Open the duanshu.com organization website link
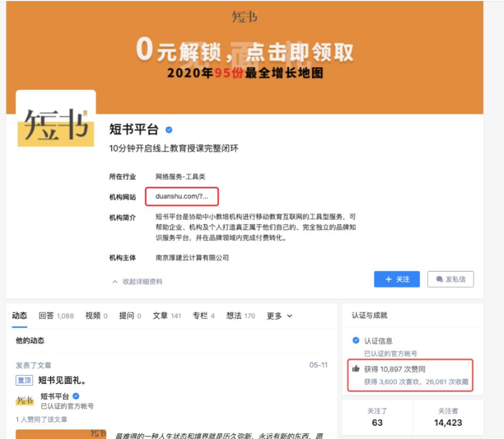Viewport: 504px width, 439px height. click(x=182, y=196)
